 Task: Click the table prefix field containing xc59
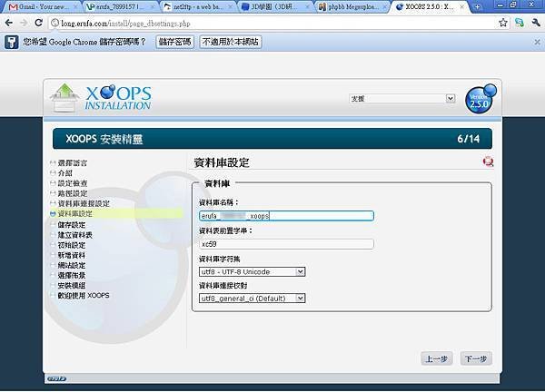tap(286, 244)
